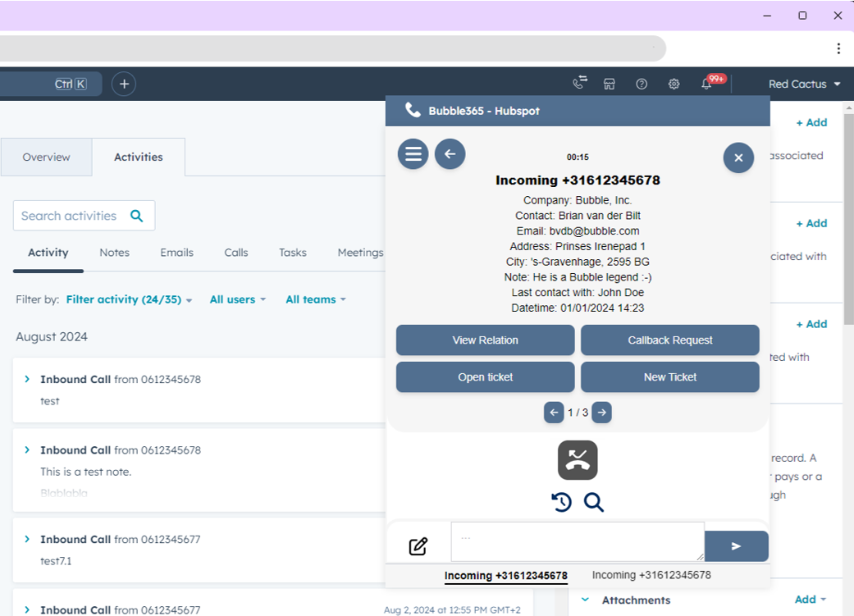854x616 pixels.
Task: Switch to the Overview tab
Action: pos(46,157)
